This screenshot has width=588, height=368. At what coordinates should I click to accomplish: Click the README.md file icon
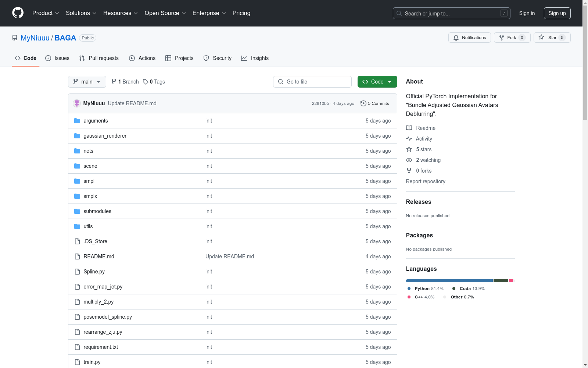coord(77,256)
